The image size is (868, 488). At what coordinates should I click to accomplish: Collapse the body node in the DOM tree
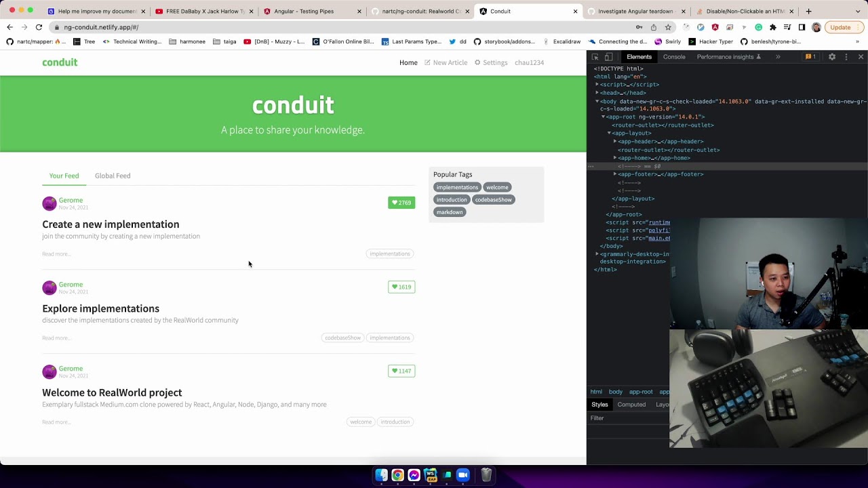coord(597,101)
